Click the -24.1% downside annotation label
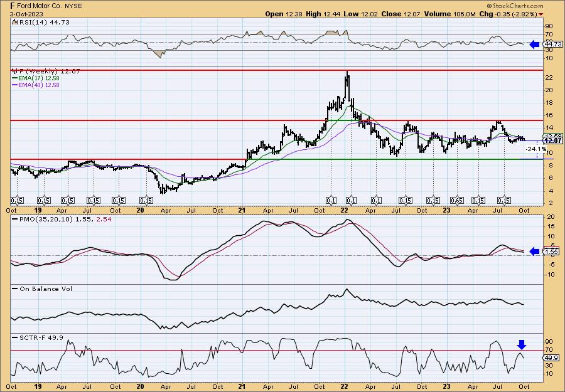Viewport: 565px width, 392px height. pyautogui.click(x=536, y=149)
